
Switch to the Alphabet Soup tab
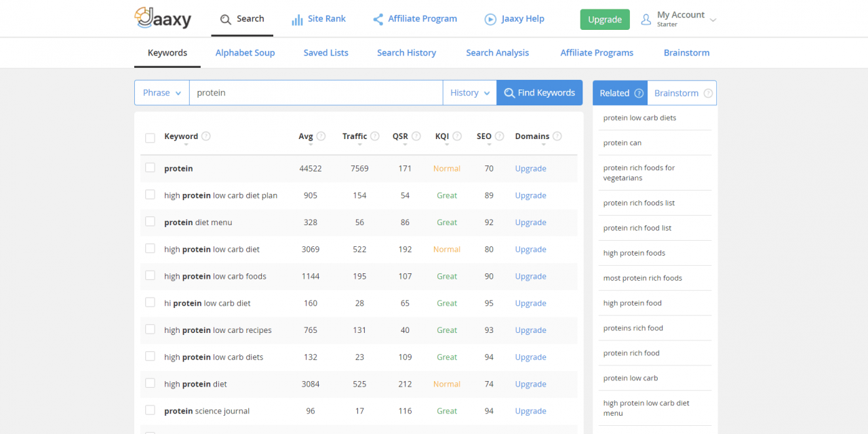click(x=245, y=52)
